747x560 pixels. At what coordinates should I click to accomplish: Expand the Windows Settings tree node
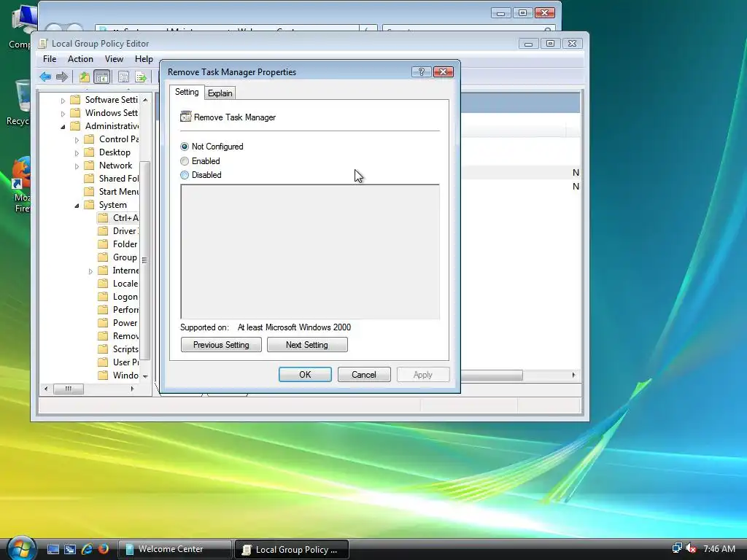[63, 114]
